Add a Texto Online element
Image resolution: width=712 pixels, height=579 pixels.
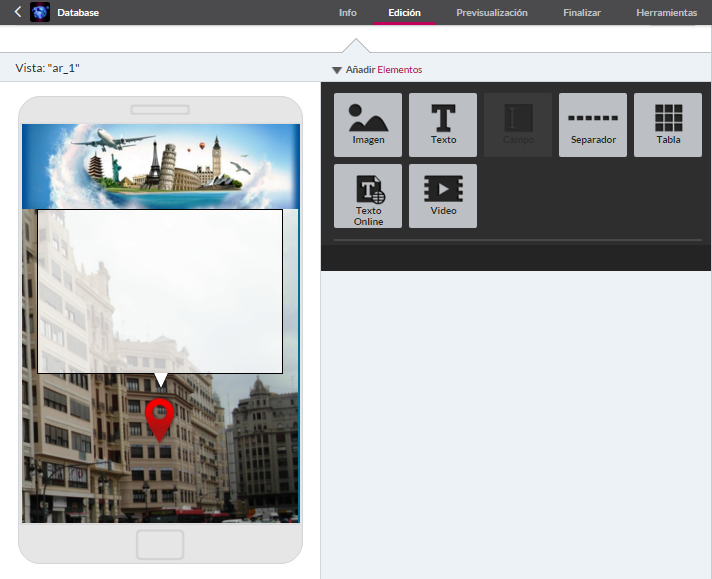coord(368,196)
